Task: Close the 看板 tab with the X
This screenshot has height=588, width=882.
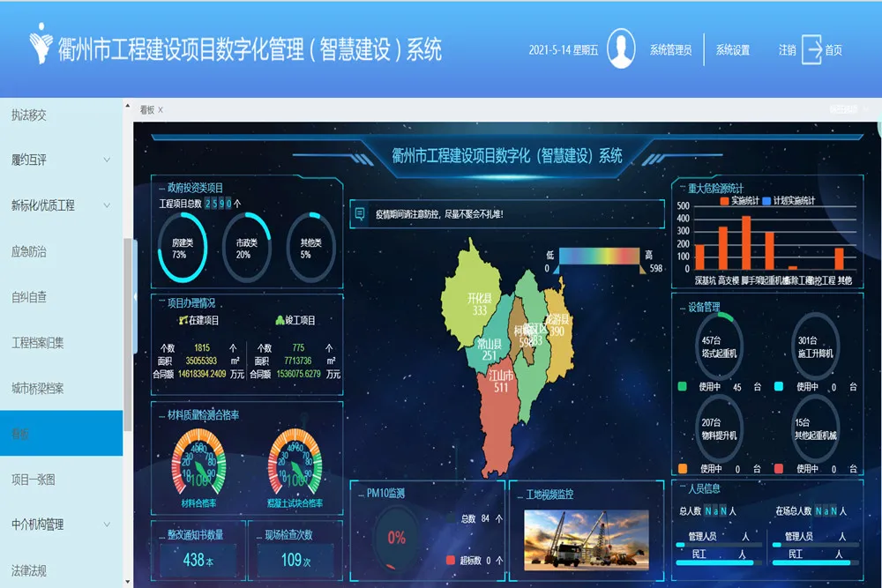Action: coord(161,110)
